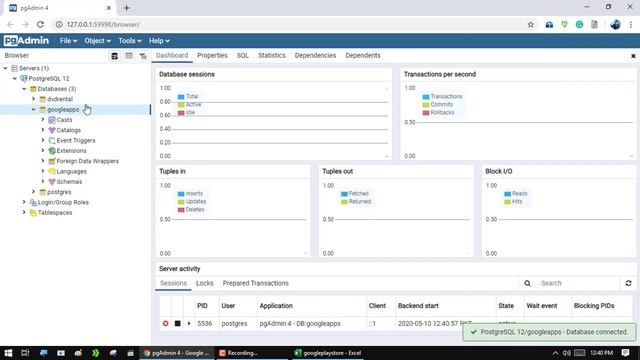The height and width of the screenshot is (360, 640).
Task: Switch to the Properties tab
Action: [212, 56]
